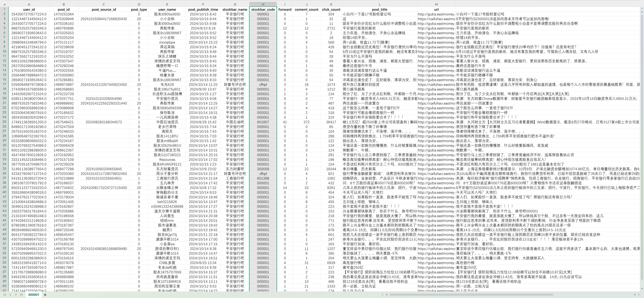The width and height of the screenshot is (644, 298).
Task: Click previous sheet navigation arrow
Action: point(10,294)
